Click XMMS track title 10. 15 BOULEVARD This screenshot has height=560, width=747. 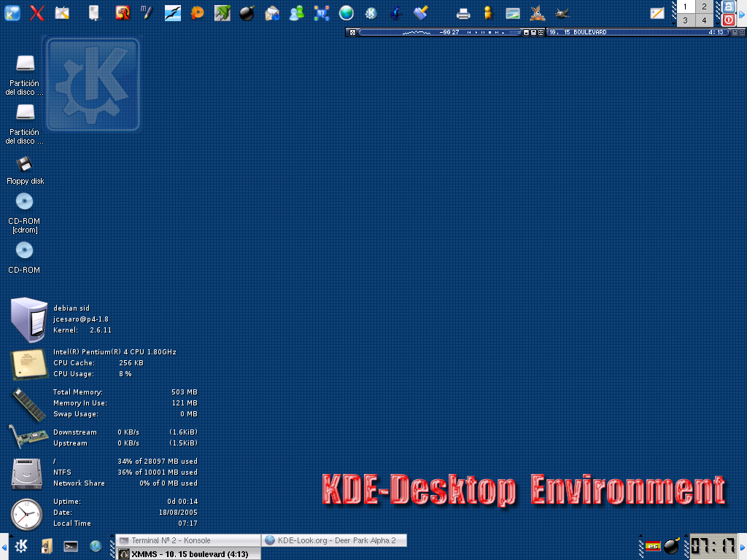[x=578, y=32]
